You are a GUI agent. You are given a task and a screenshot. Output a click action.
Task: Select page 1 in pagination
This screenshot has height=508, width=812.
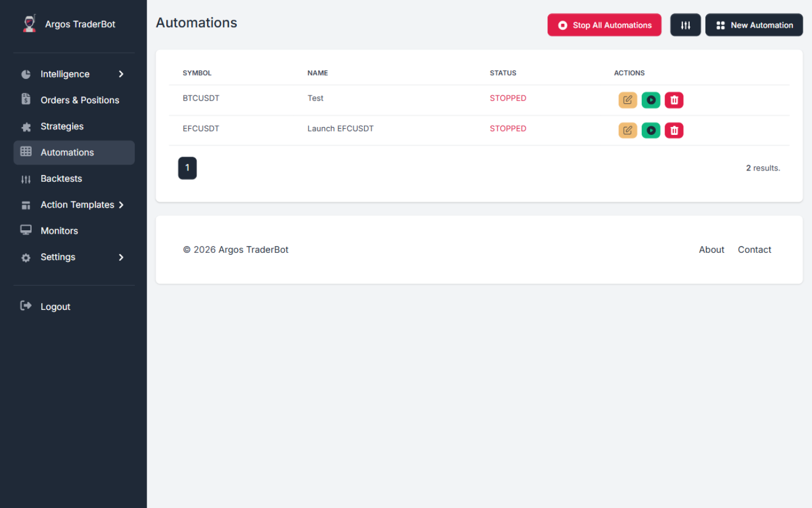tap(187, 168)
